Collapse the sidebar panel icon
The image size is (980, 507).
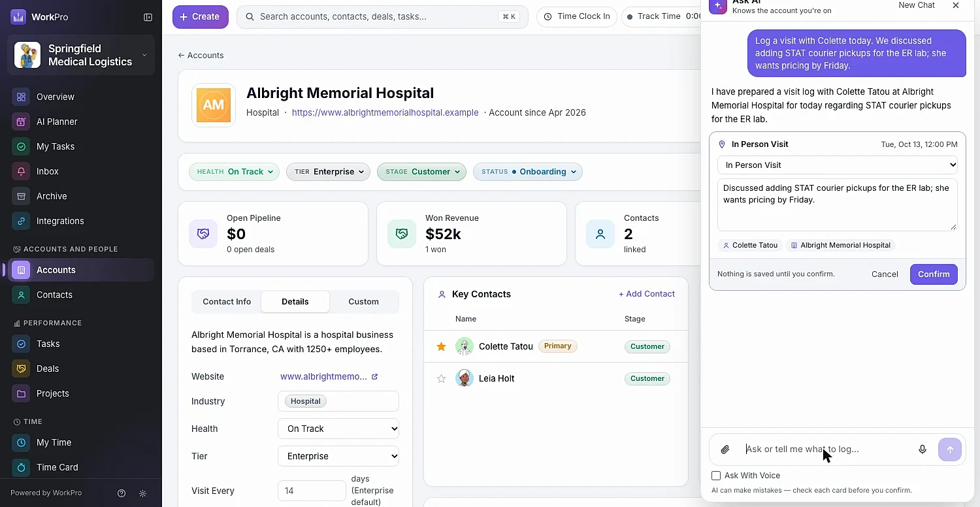(x=148, y=17)
